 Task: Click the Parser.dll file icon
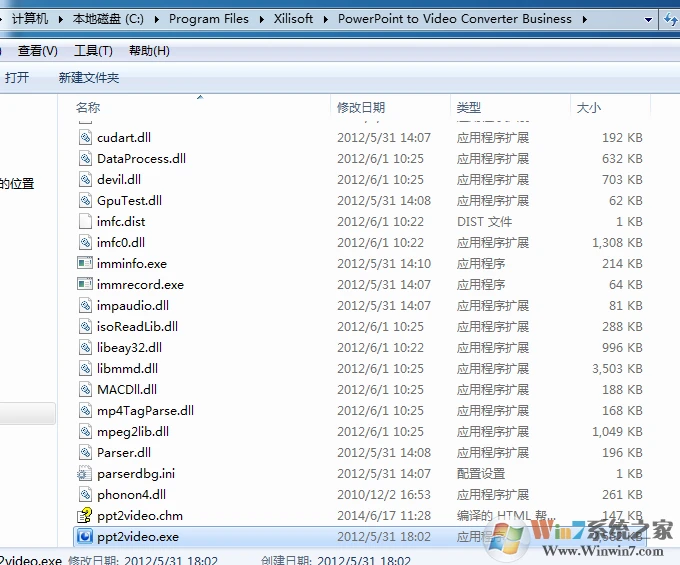pyautogui.click(x=85, y=452)
